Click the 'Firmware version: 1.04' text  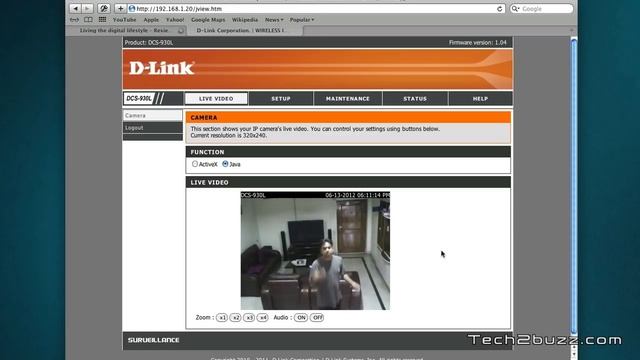[x=478, y=42]
